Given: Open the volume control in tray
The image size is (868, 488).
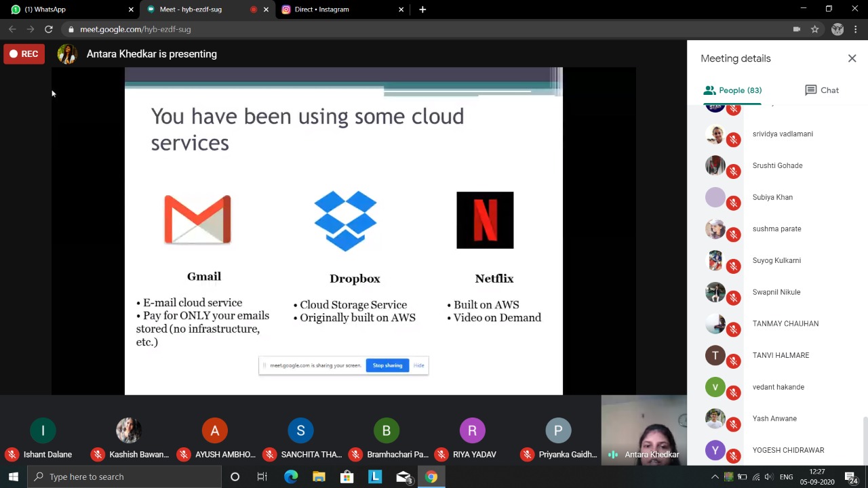Looking at the screenshot, I should (770, 476).
